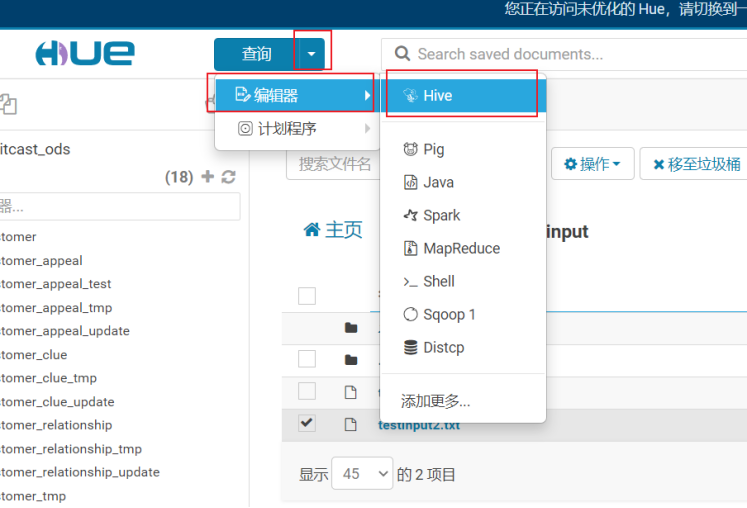Open the 45 page size dropdown

click(362, 474)
